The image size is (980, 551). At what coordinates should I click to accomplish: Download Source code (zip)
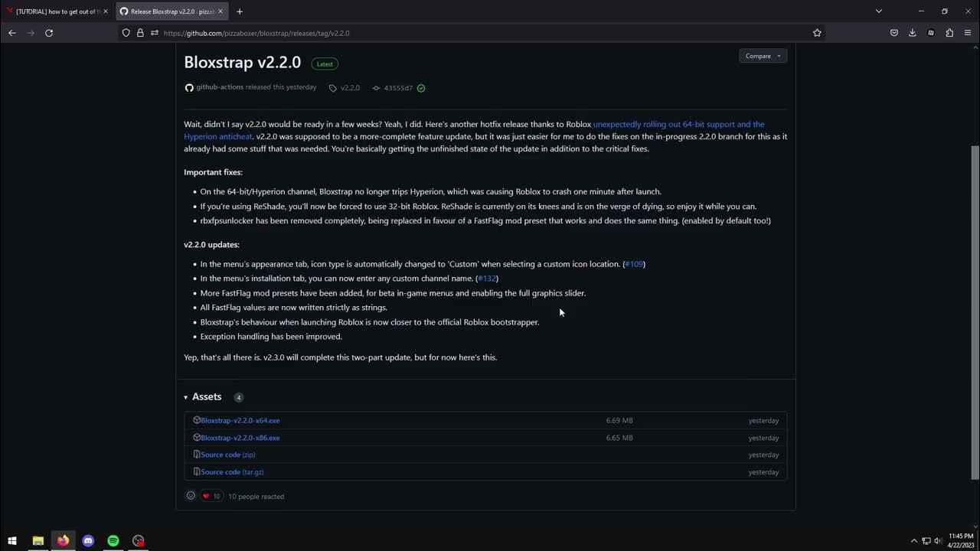(228, 455)
